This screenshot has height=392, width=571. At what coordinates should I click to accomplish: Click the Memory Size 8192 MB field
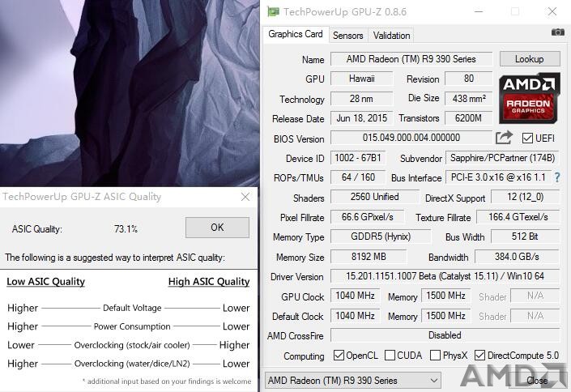tap(369, 257)
